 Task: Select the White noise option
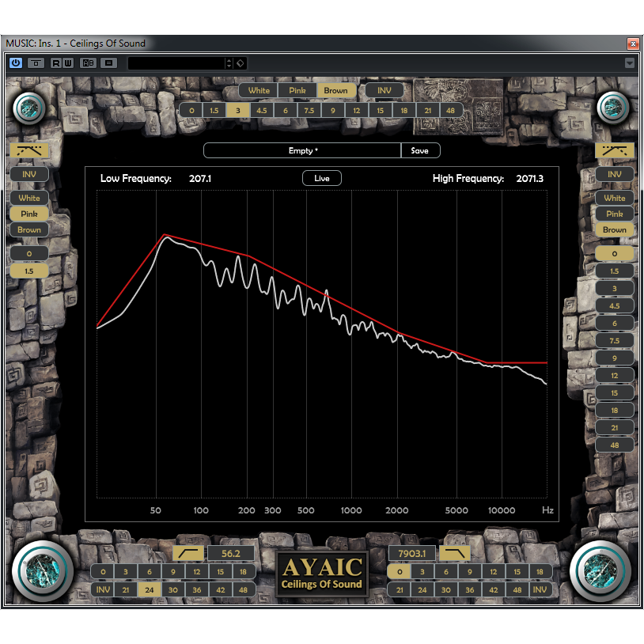259,90
